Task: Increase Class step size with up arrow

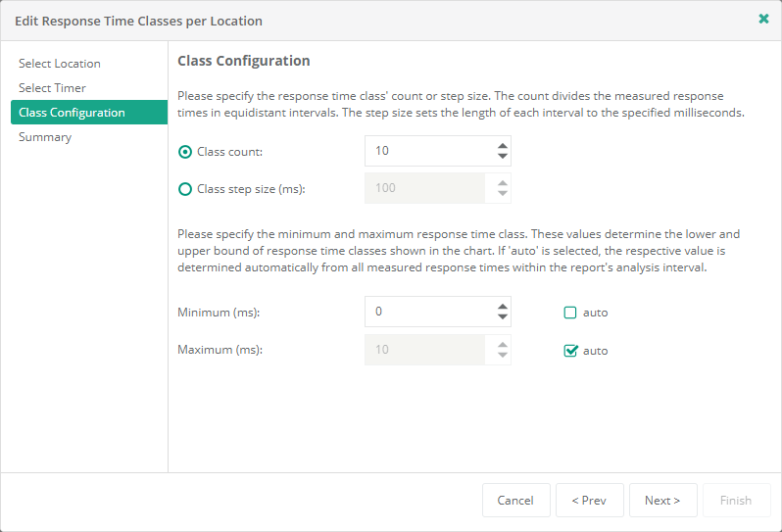Action: (502, 183)
